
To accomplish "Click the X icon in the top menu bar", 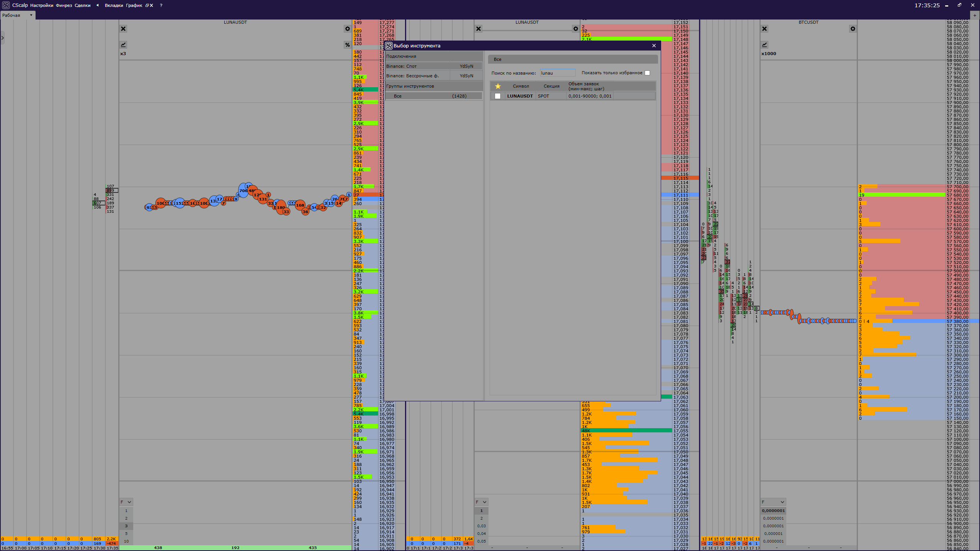I will 152,5.
